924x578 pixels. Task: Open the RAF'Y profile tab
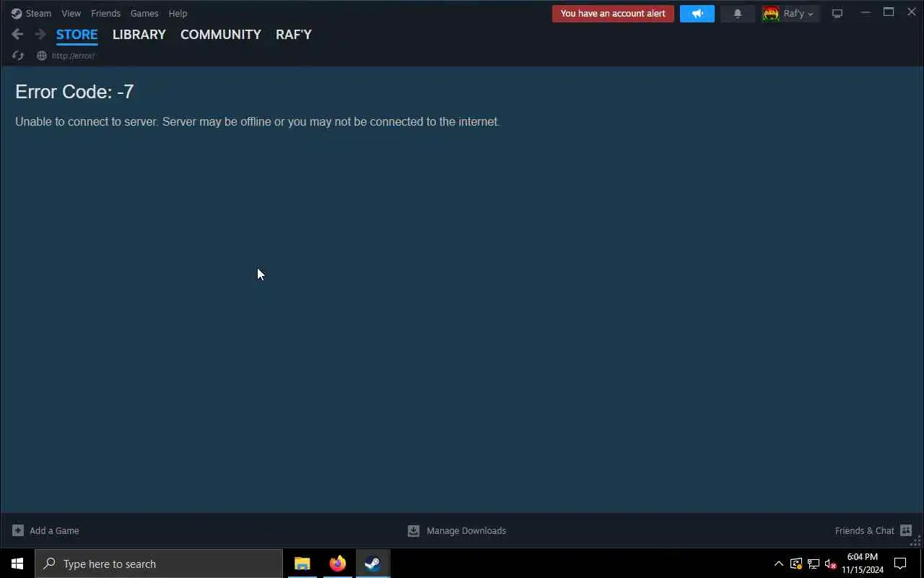(x=294, y=35)
